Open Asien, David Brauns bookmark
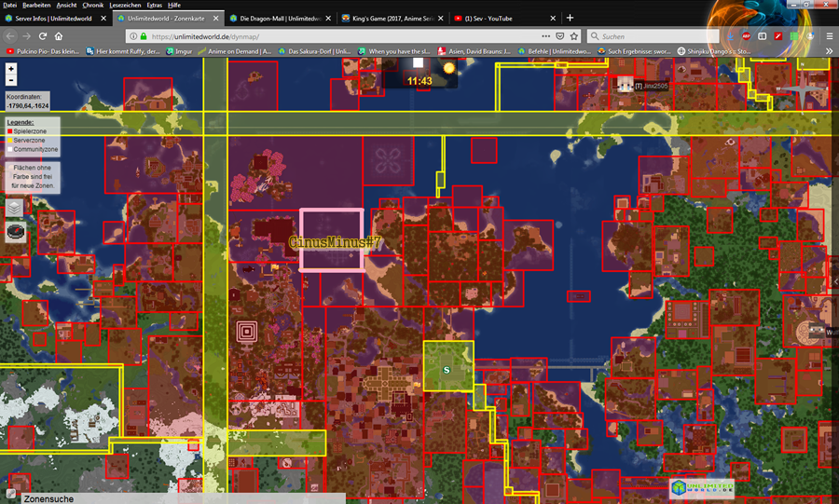839x504 pixels. 475,51
